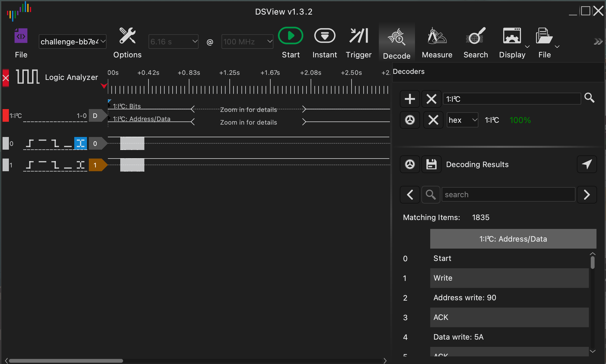This screenshot has height=364, width=606.
Task: Click the navigate-to arrow beside Decoding Results
Action: pos(587,164)
